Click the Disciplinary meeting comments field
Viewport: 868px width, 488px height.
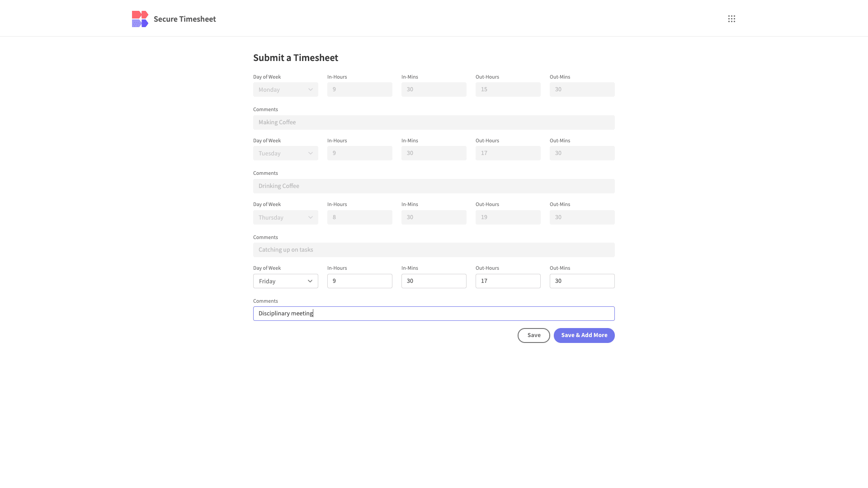pyautogui.click(x=434, y=314)
